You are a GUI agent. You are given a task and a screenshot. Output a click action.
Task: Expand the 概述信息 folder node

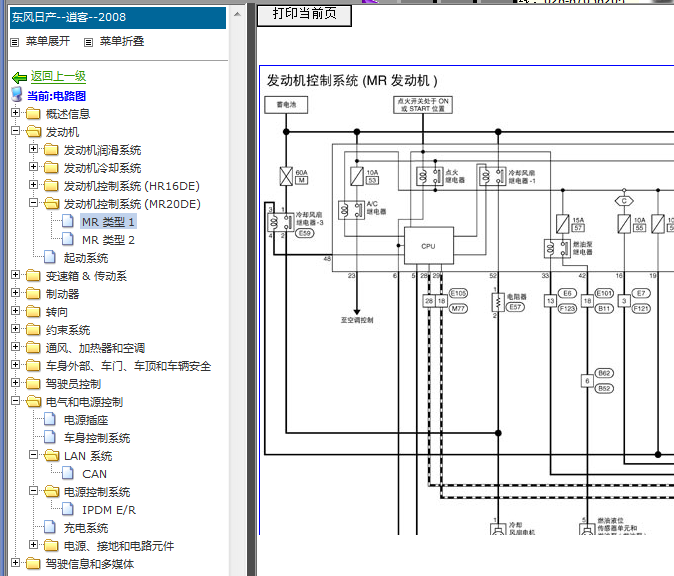pos(15,113)
